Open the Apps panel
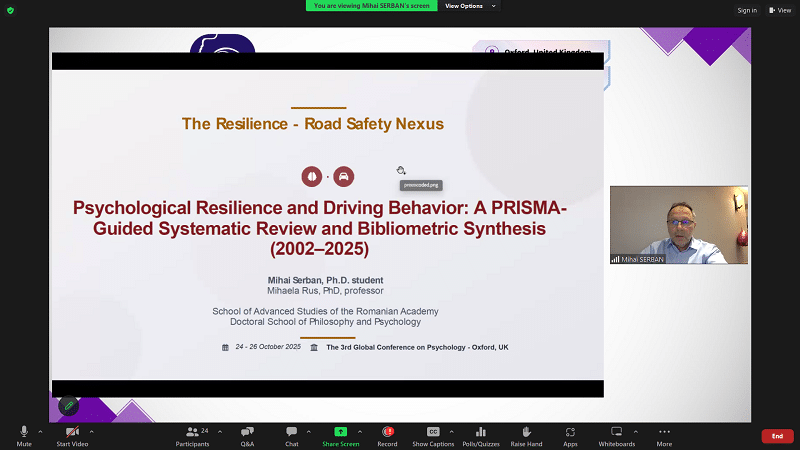 570,434
